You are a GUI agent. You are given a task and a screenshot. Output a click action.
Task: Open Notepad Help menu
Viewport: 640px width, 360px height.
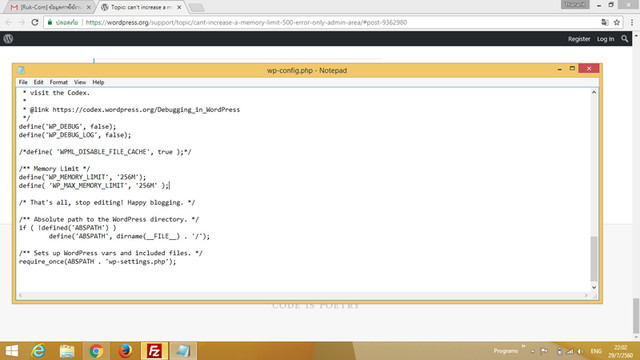point(98,82)
